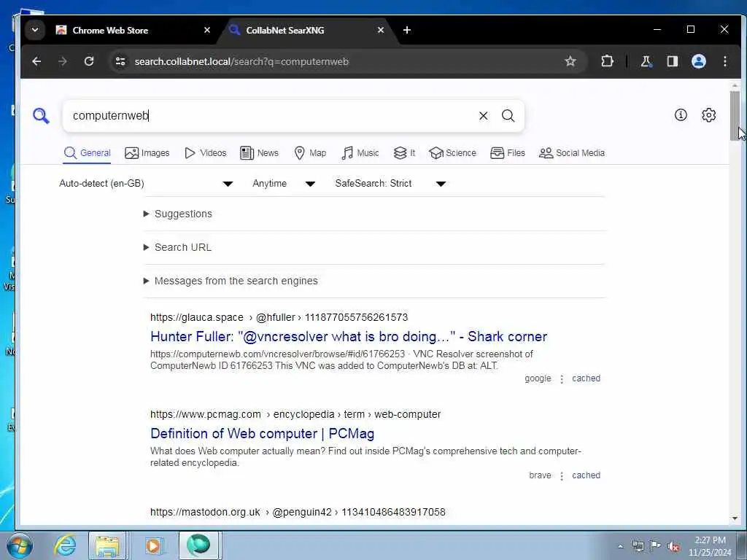
Task: Close the CollabNet SearXNG tab
Action: [x=381, y=30]
